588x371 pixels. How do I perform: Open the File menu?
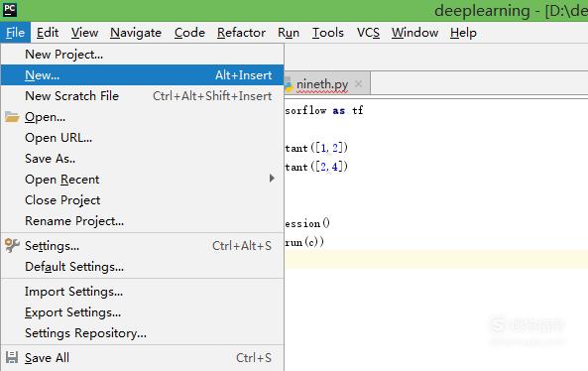(x=16, y=33)
